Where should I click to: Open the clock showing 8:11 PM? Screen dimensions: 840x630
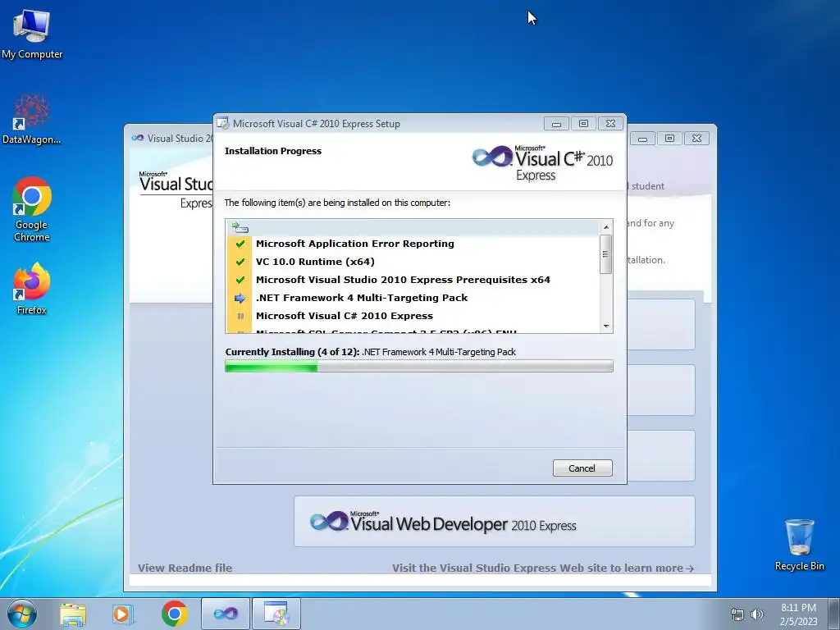coord(798,614)
